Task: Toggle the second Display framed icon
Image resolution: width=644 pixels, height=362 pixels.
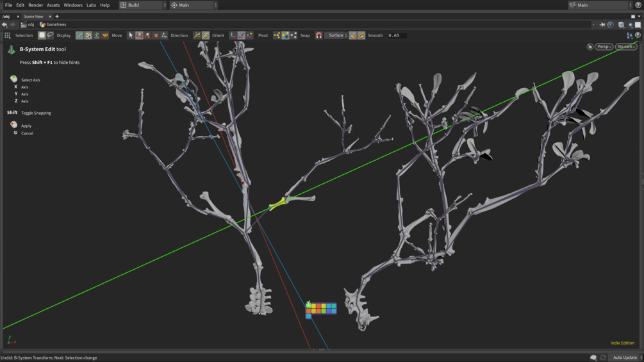Action: 88,36
